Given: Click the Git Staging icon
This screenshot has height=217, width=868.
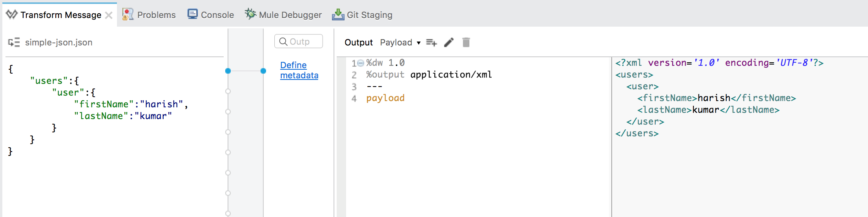Looking at the screenshot, I should tap(338, 14).
